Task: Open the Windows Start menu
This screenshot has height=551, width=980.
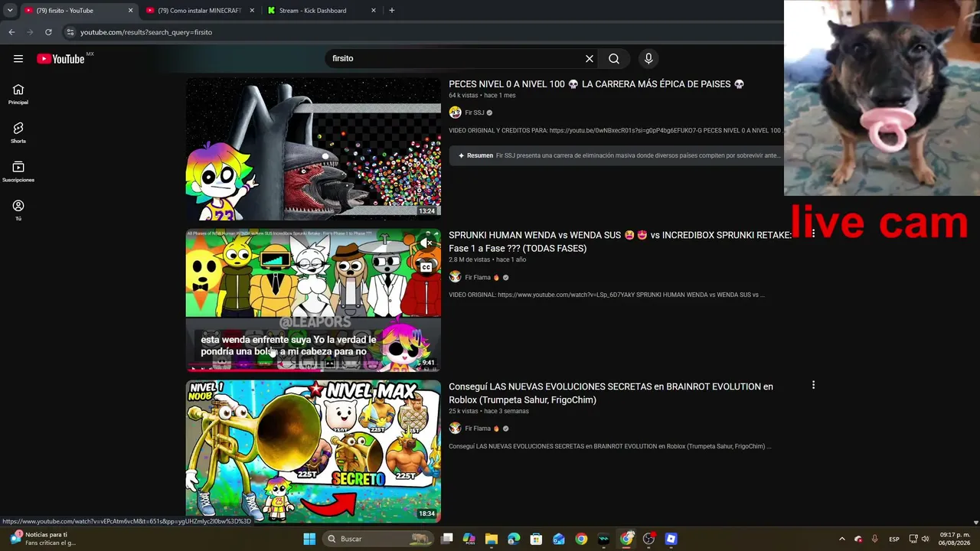Action: [x=309, y=539]
